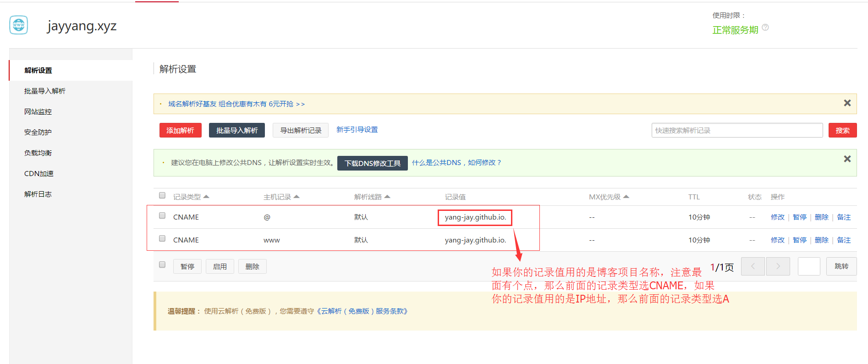This screenshot has height=364, width=868.
Task: Click the www host record cell
Action: tap(272, 240)
